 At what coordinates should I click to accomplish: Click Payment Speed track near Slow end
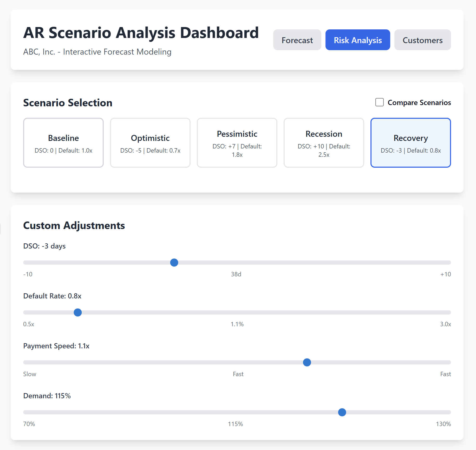pyautogui.click(x=27, y=362)
